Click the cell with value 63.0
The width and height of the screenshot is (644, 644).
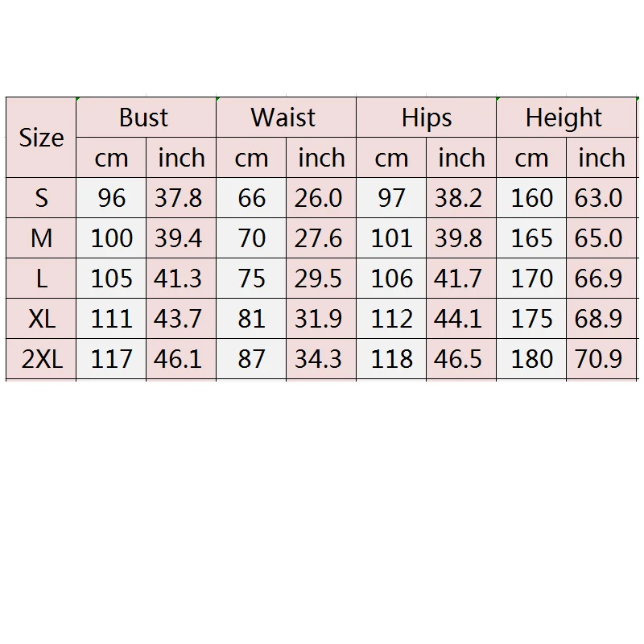tap(599, 198)
